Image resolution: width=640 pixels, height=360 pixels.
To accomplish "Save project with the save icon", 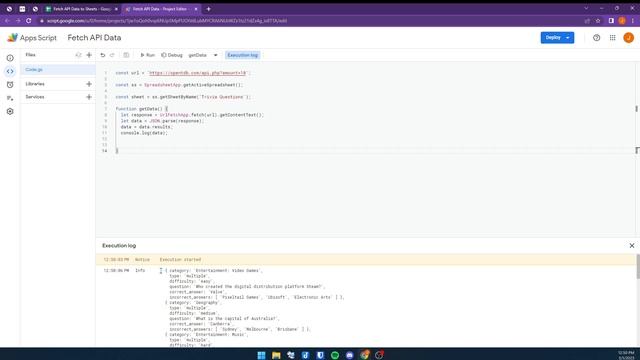I will 126,55.
